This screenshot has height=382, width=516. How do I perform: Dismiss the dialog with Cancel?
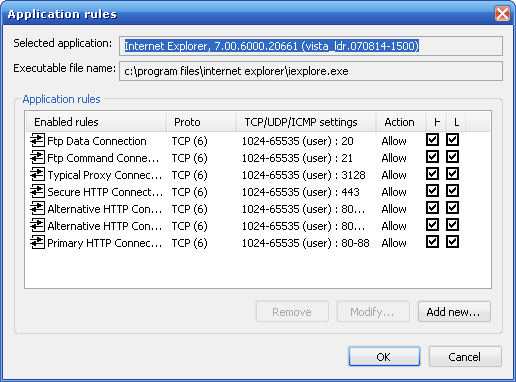pos(465,357)
